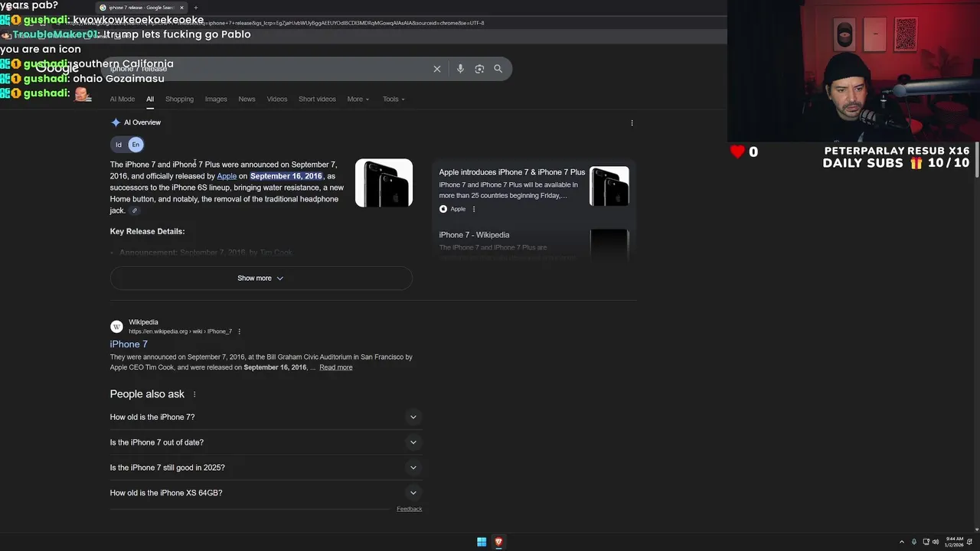980x551 pixels.
Task: Switch to Videos tab
Action: 277,99
